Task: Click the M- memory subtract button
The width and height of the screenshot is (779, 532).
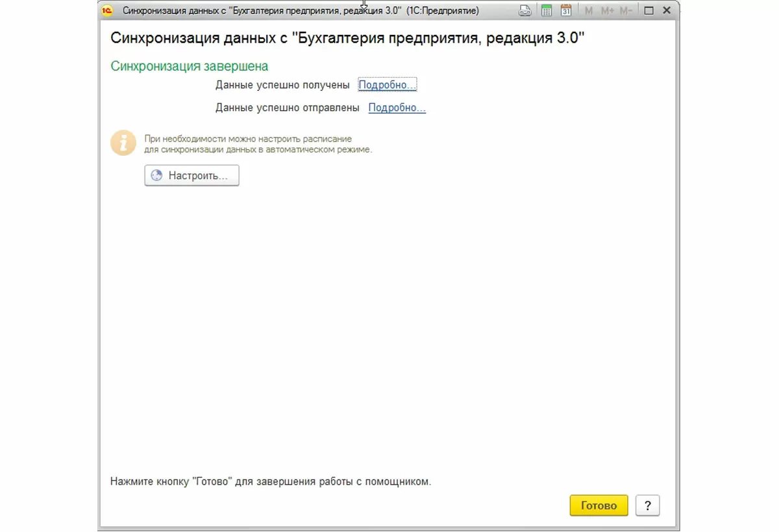Action: [626, 11]
